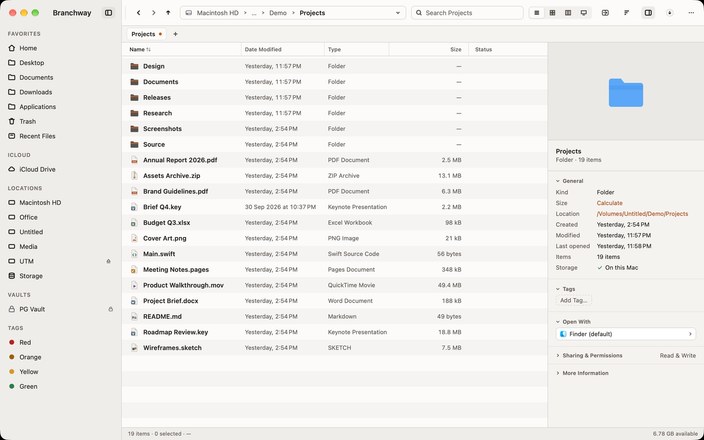
Task: Go forward with the right arrow
Action: pyautogui.click(x=154, y=13)
